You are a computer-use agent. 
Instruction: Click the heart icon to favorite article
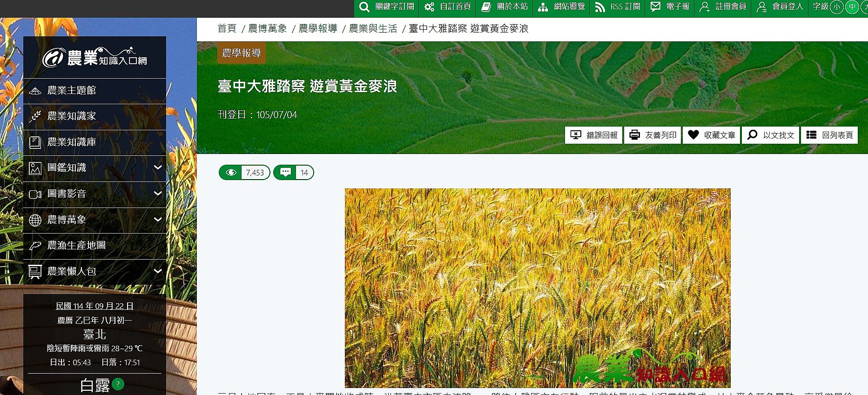coord(693,135)
